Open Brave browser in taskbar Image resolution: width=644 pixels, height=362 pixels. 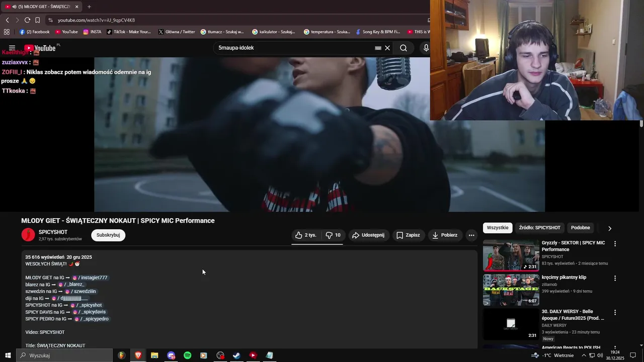click(x=138, y=355)
